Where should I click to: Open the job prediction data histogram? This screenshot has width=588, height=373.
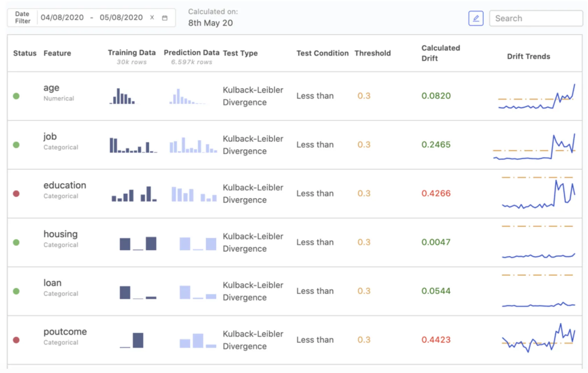193,145
